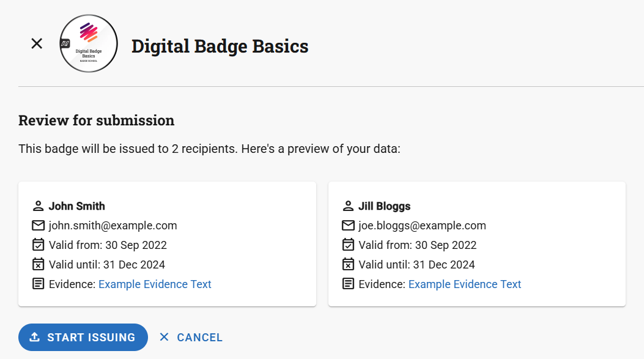Image resolution: width=644 pixels, height=359 pixels.
Task: Click the envelope icon for john.smith@example.com
Action: coord(39,226)
